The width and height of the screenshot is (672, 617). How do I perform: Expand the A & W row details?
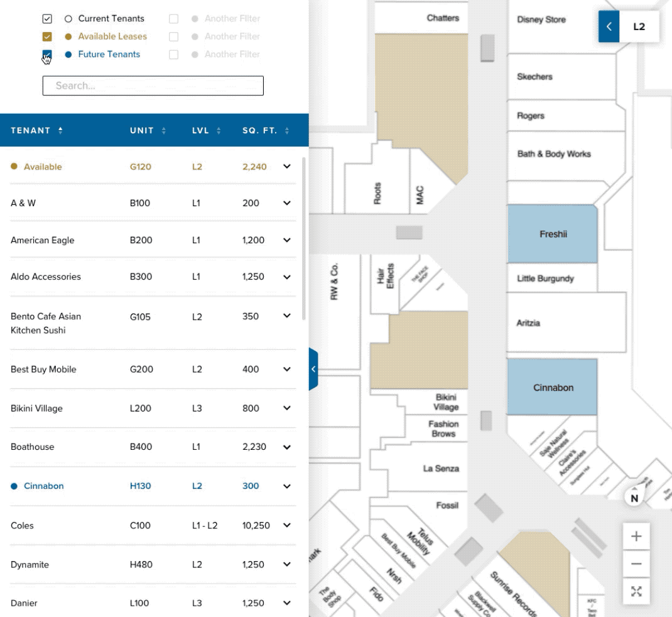coord(287,203)
